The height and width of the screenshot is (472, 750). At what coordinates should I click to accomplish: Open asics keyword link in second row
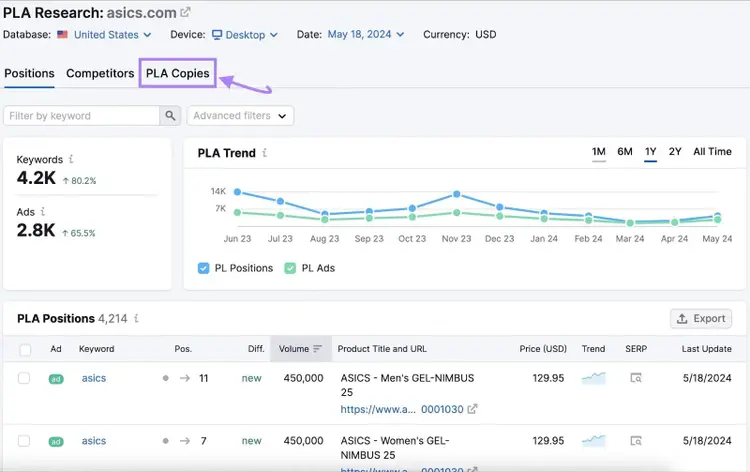coord(94,441)
